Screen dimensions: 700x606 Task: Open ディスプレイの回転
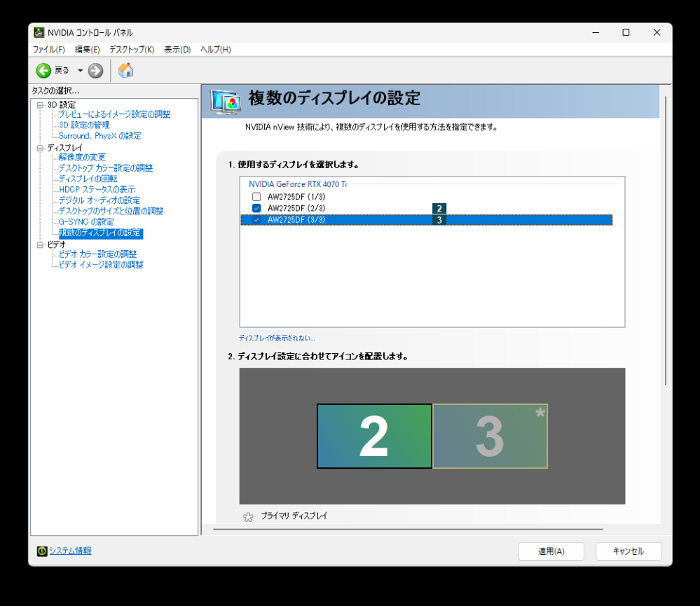click(88, 179)
